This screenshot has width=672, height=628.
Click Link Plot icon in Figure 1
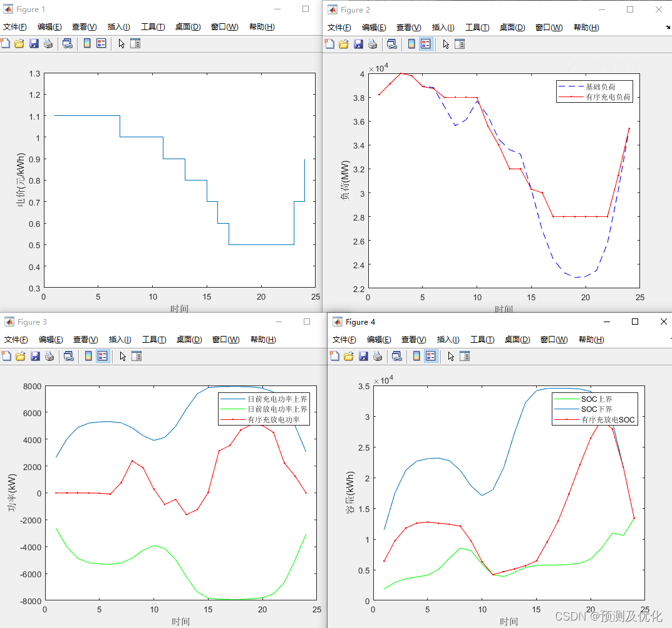tap(67, 43)
